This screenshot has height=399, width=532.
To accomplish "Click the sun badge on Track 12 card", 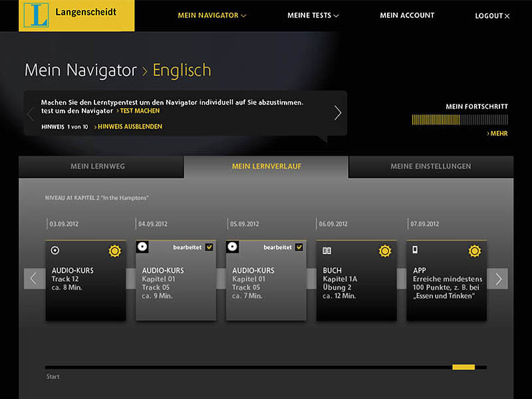I will (x=114, y=251).
